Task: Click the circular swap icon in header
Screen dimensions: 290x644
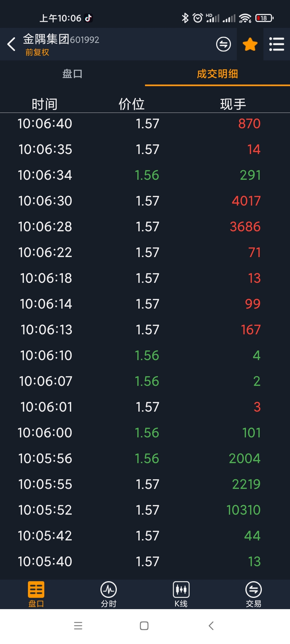Action: coord(223,44)
